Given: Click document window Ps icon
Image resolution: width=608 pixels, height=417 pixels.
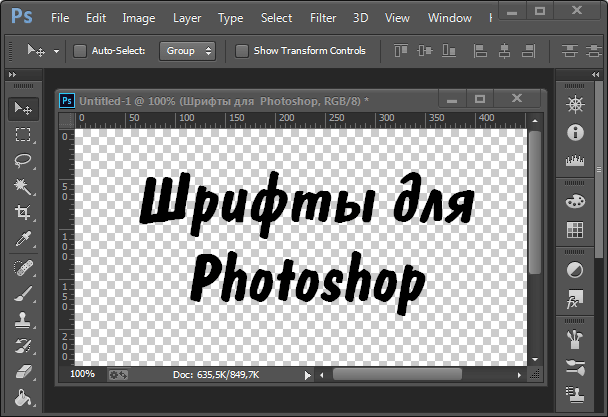Looking at the screenshot, I should tap(67, 101).
